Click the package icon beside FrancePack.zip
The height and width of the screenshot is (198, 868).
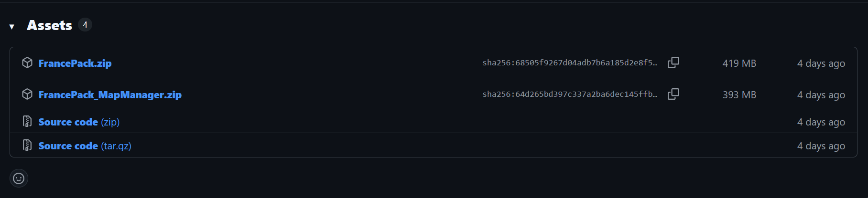27,63
